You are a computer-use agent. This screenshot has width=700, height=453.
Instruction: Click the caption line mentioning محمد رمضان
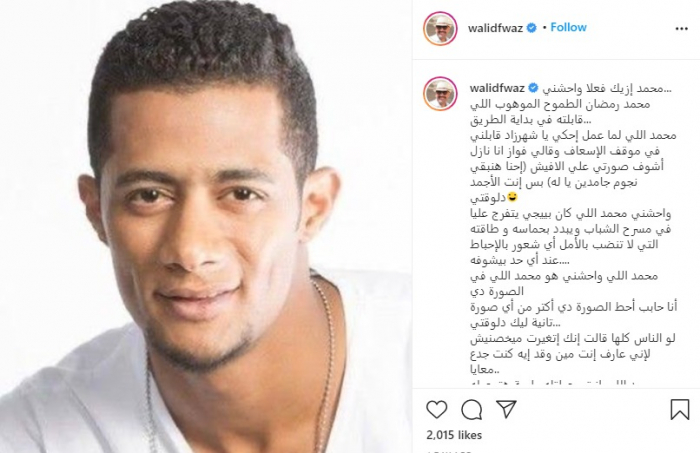[x=560, y=104]
